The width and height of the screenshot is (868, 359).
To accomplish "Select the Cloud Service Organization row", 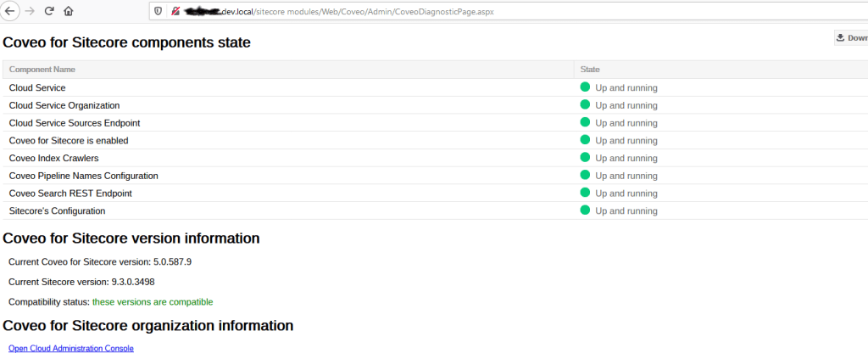I will click(64, 105).
